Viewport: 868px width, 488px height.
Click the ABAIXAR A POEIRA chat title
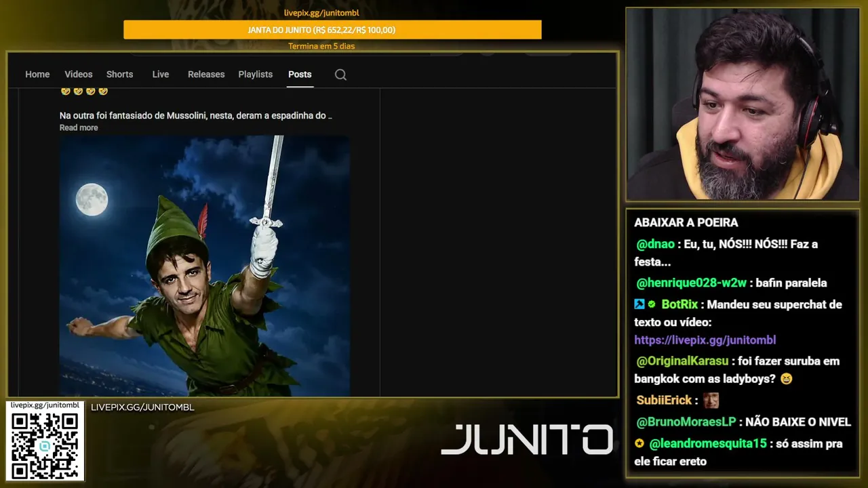pyautogui.click(x=686, y=222)
